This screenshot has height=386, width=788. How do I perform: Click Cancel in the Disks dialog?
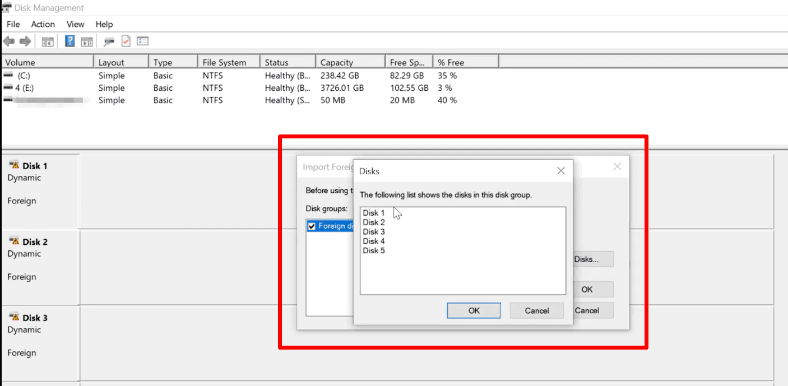pyautogui.click(x=537, y=311)
